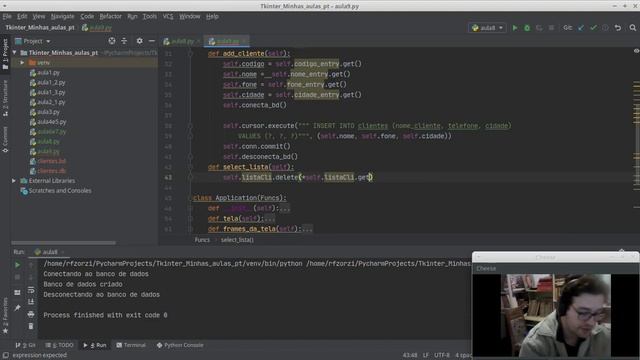Click the Funcs breadcrumb

tap(202, 240)
